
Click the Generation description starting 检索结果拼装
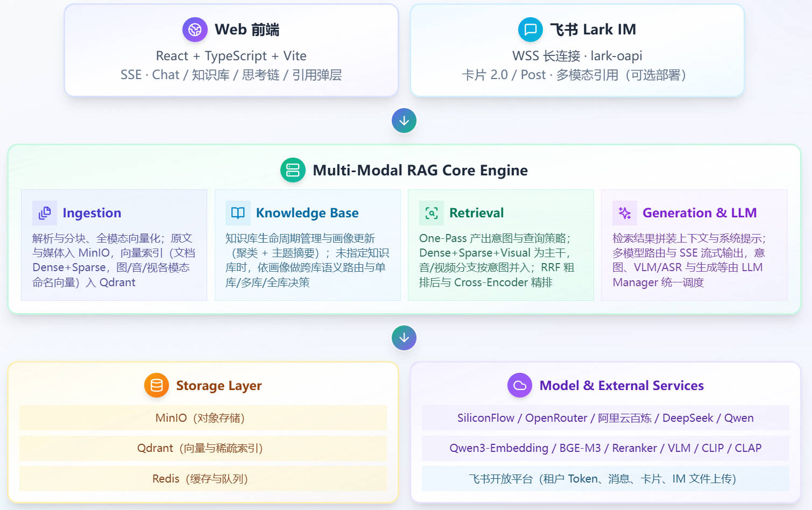pyautogui.click(x=689, y=260)
